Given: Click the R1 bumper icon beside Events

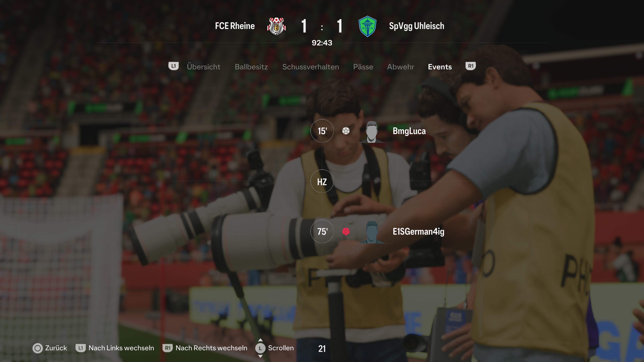Looking at the screenshot, I should point(470,66).
